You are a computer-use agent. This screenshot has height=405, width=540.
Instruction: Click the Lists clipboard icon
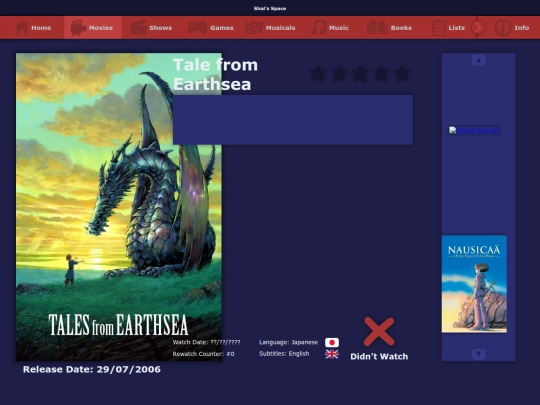tap(439, 28)
